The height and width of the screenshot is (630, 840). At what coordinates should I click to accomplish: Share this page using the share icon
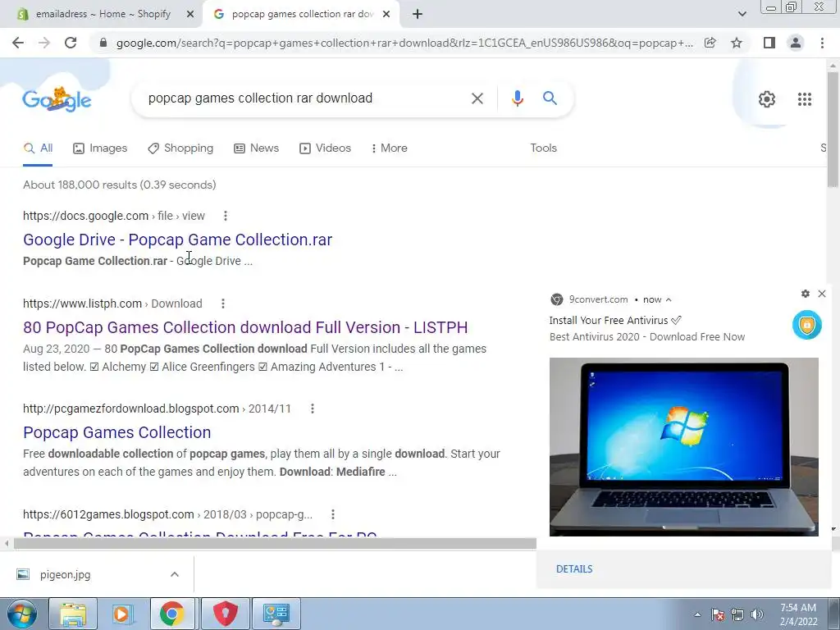[x=710, y=43]
